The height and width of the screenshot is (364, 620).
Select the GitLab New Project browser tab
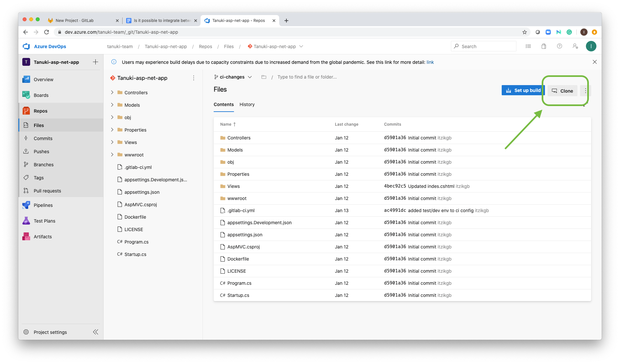(75, 20)
